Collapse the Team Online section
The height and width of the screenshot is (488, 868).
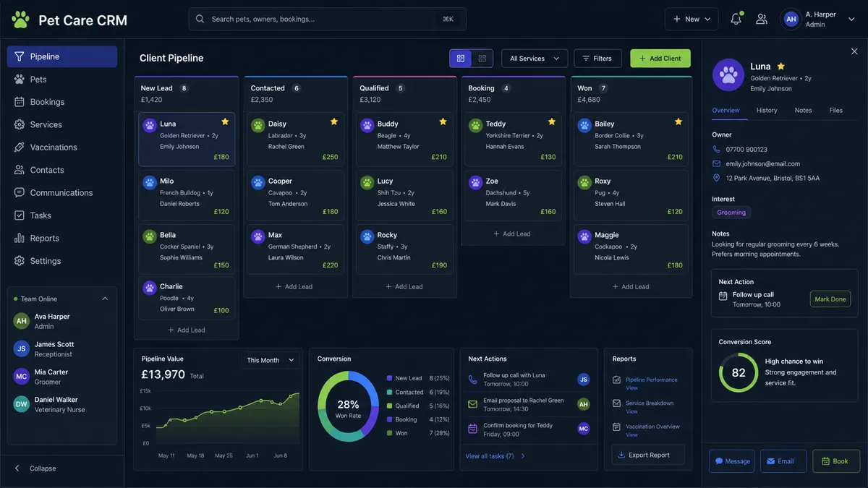click(105, 299)
